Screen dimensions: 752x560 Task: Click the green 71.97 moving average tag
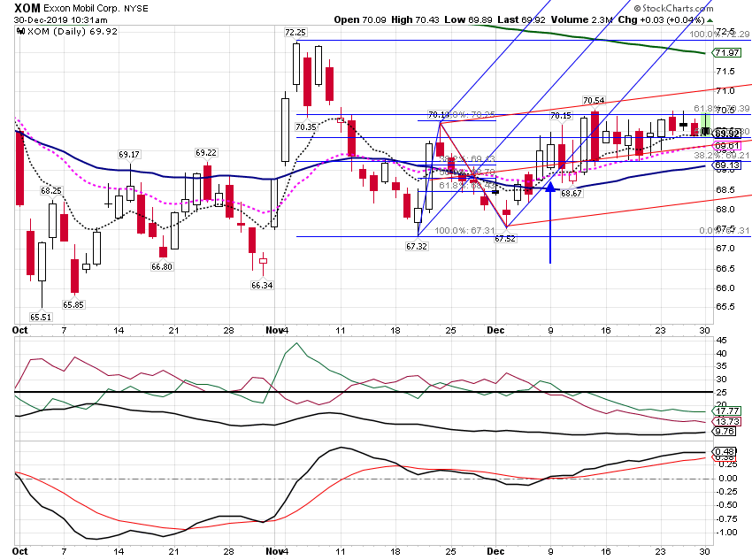pos(727,53)
